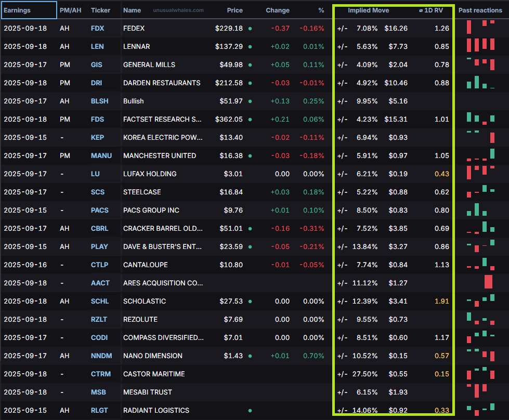
Task: Select the CASTOR MARITIME name cell
Action: [154, 374]
